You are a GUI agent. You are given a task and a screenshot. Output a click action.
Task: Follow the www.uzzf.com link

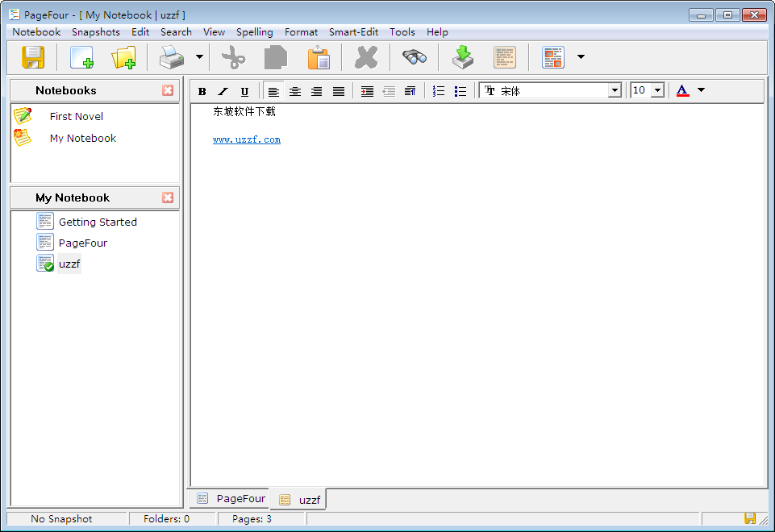(247, 139)
